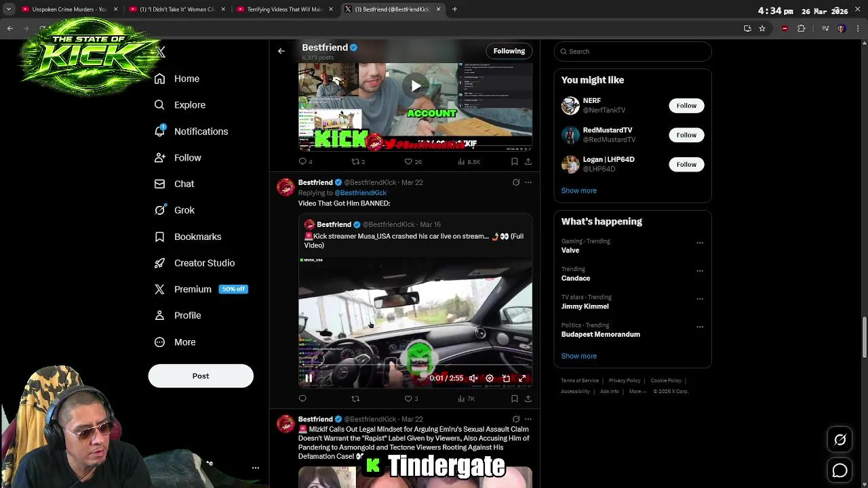Seek on the video progress bar
This screenshot has height=488, width=868.
416,367
